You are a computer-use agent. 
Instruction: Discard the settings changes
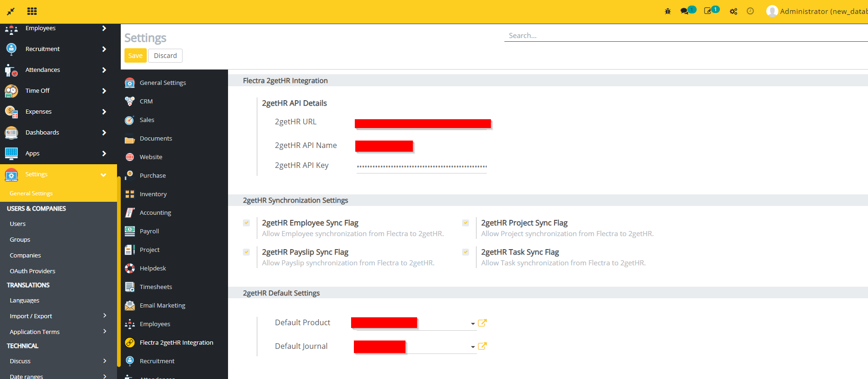[165, 56]
